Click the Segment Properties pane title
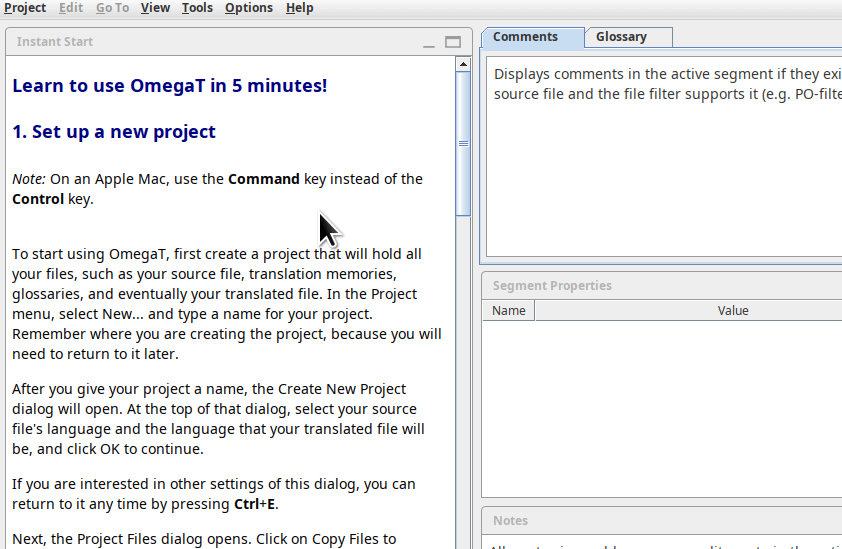 click(552, 286)
